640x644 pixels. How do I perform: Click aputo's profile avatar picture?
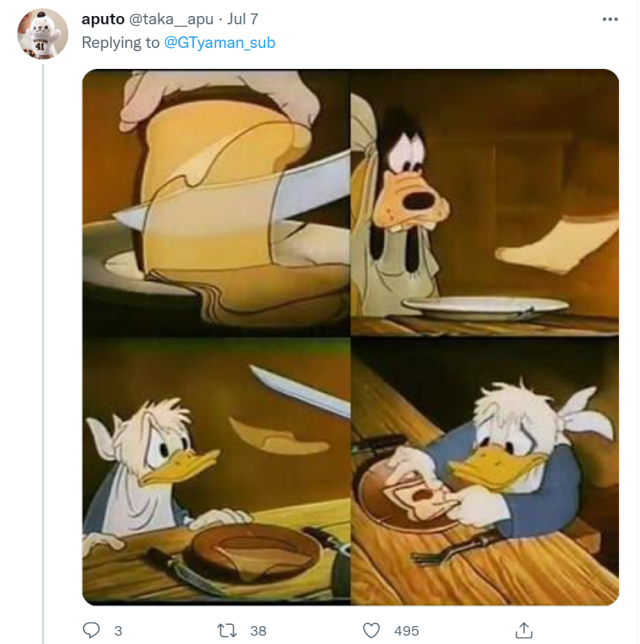click(43, 35)
